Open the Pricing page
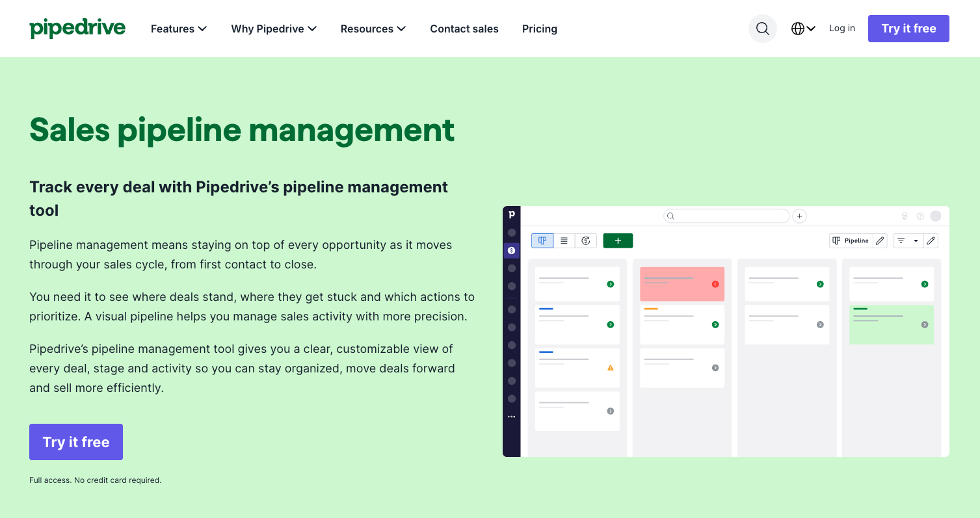Screen dimensions: 980x518 [540, 29]
